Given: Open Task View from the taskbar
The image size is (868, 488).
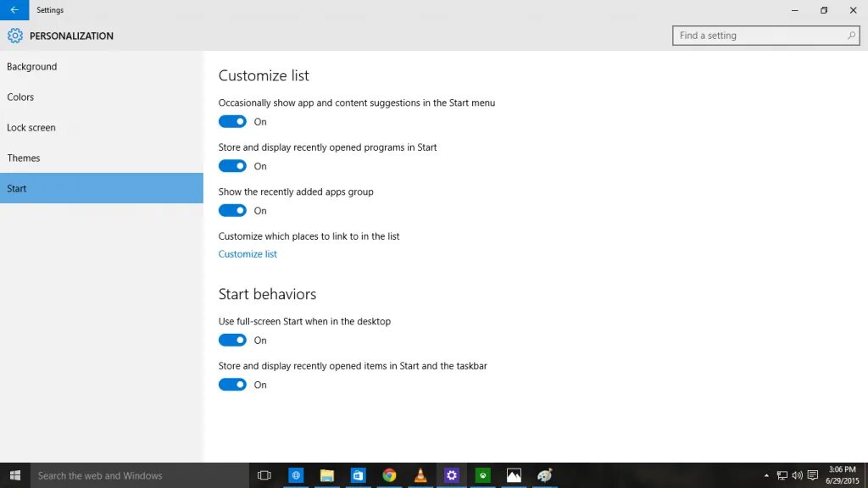Looking at the screenshot, I should [x=264, y=475].
